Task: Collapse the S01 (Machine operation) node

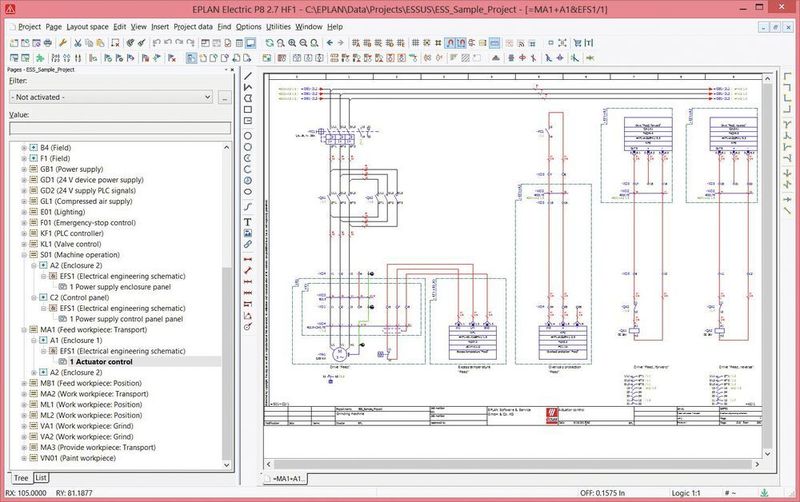Action: (24, 255)
